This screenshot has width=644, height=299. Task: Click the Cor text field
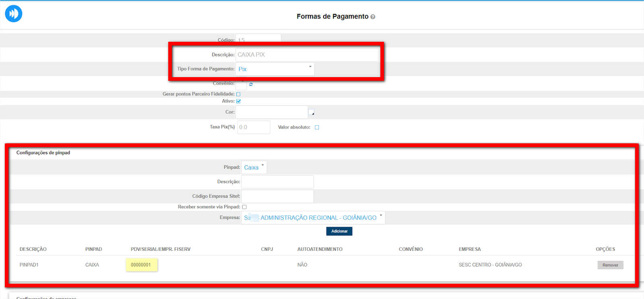pyautogui.click(x=272, y=113)
